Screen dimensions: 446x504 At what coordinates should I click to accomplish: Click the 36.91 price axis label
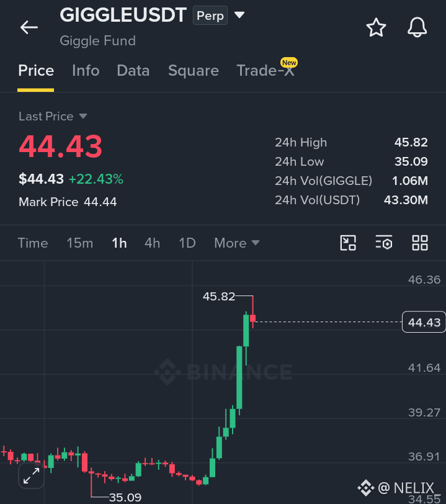pos(424,456)
